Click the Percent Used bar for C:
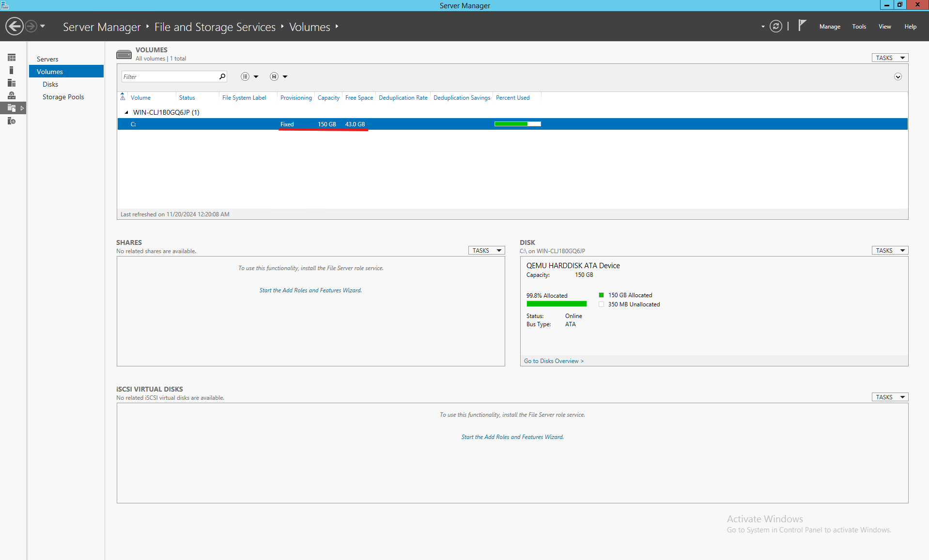Screen dimensions: 929x560 [x=517, y=124]
